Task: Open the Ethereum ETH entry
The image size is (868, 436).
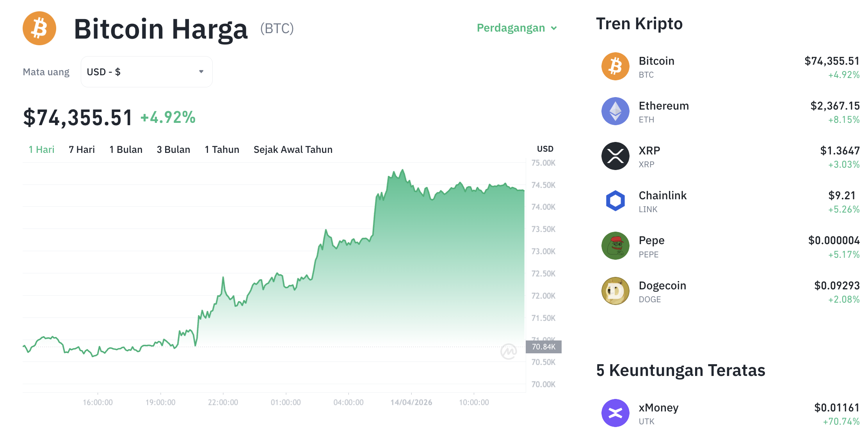Action: tap(663, 106)
